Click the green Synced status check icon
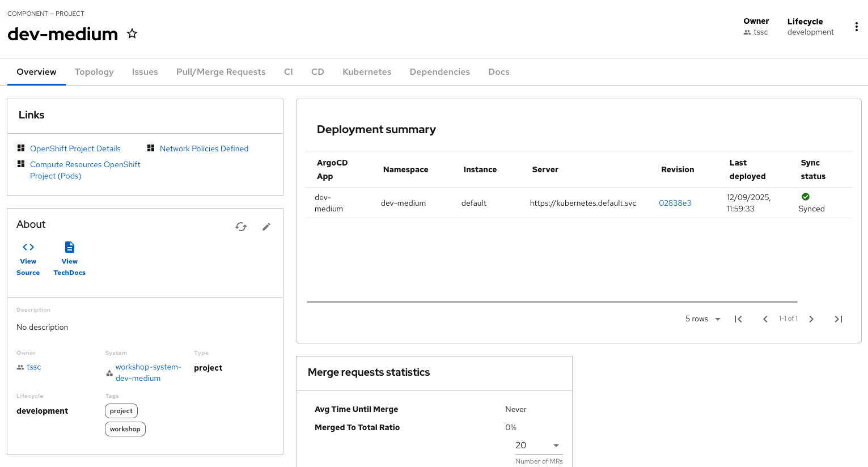 tap(806, 197)
